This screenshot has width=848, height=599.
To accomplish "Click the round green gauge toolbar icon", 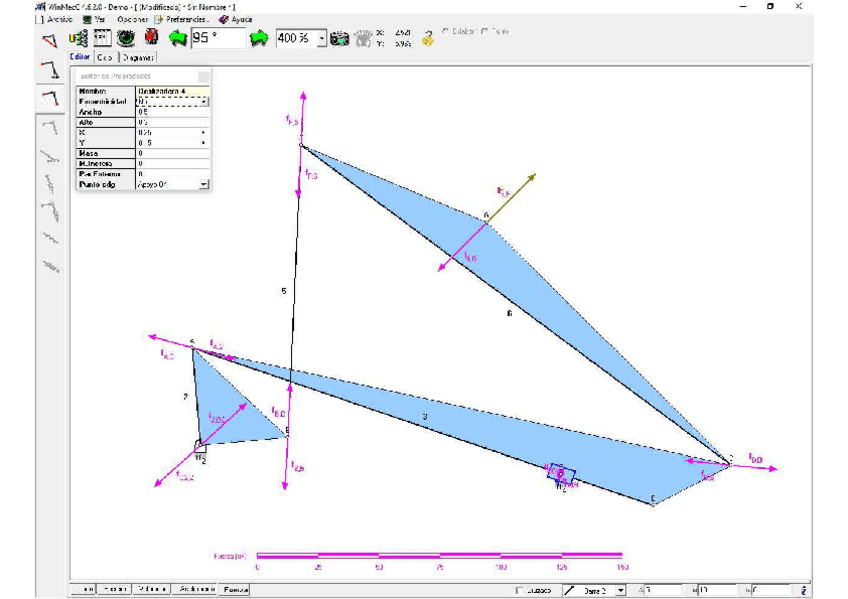I will (126, 38).
